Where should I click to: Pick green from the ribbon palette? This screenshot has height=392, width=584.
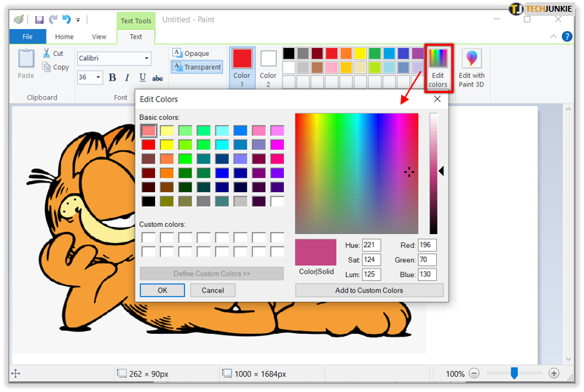[375, 53]
